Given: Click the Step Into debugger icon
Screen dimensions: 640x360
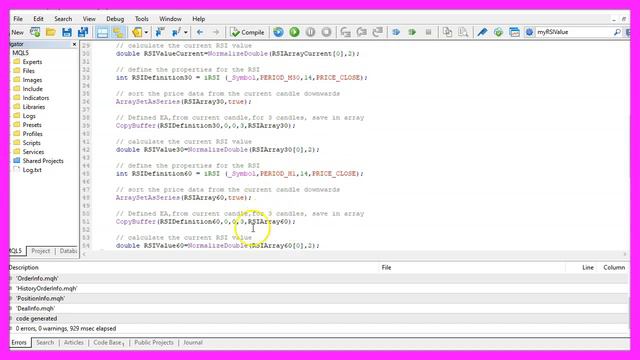Looking at the screenshot, I should coord(346,32).
